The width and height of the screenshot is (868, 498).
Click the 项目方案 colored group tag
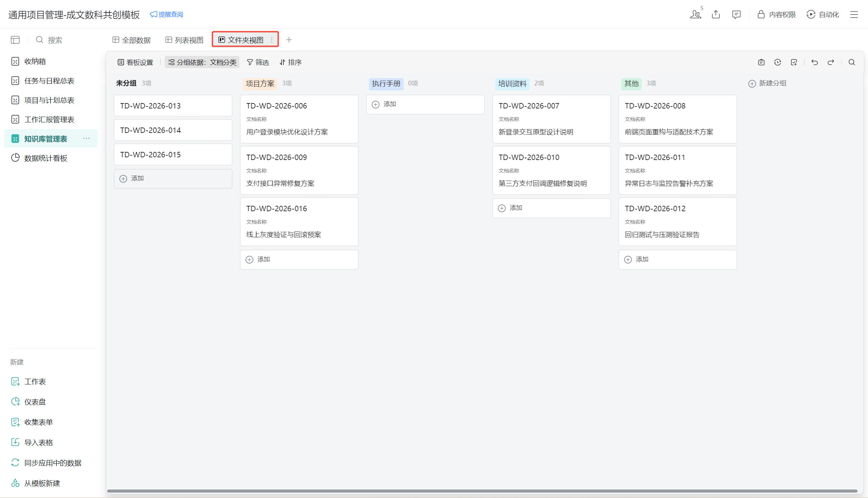260,84
